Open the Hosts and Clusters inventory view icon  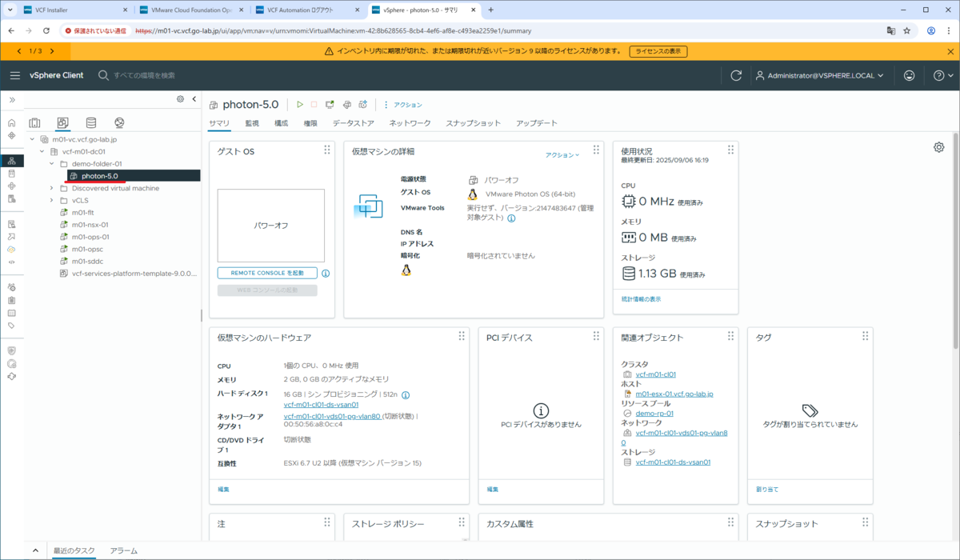[34, 122]
